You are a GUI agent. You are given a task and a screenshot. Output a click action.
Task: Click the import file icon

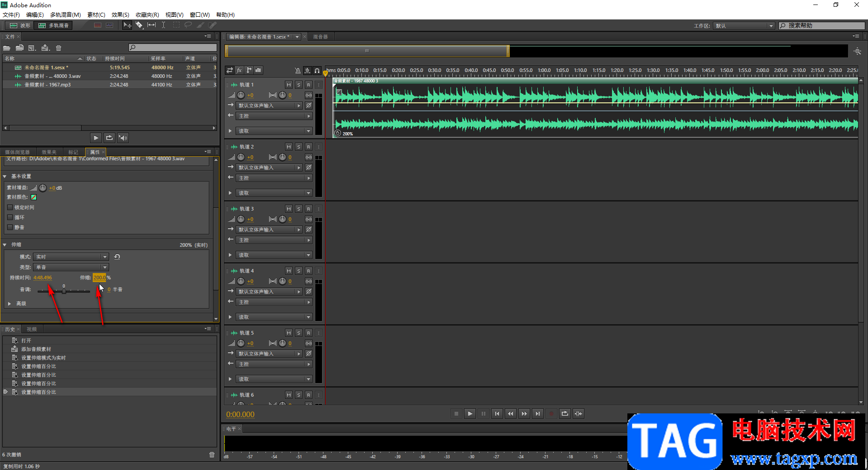click(x=19, y=48)
